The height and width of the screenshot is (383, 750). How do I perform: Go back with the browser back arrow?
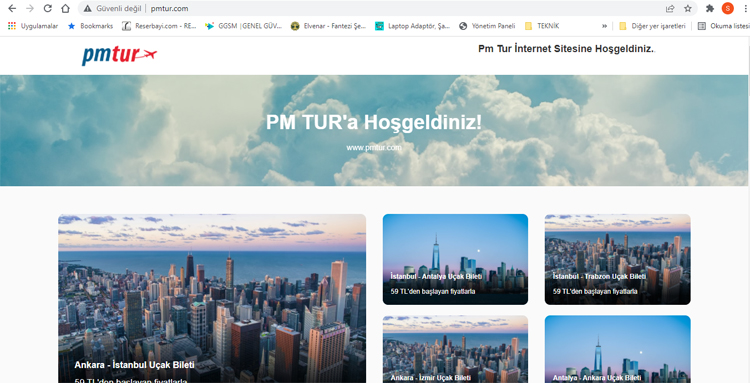12,8
